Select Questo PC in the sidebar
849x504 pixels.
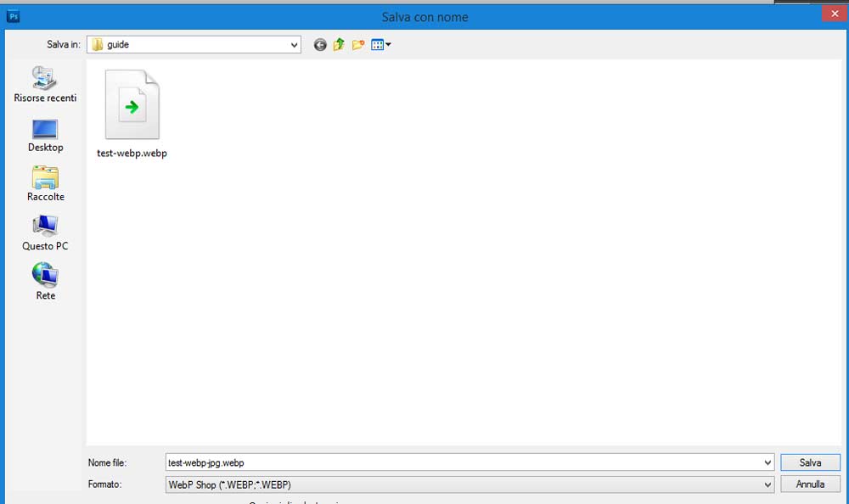[45, 233]
